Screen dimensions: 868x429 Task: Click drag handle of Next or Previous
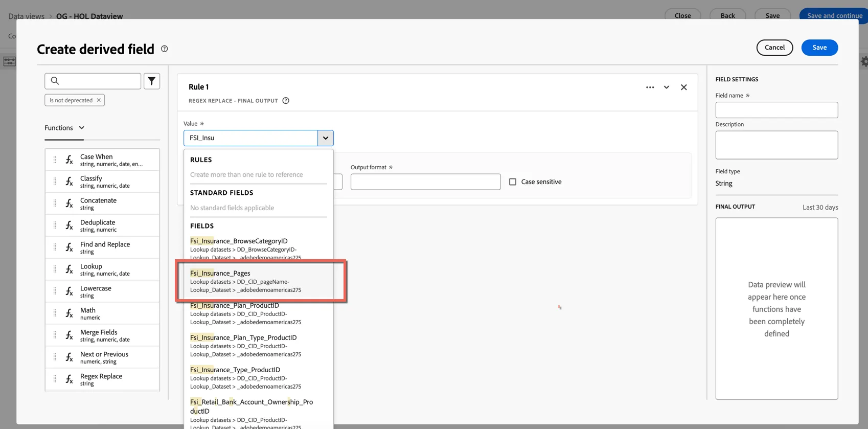[55, 357]
